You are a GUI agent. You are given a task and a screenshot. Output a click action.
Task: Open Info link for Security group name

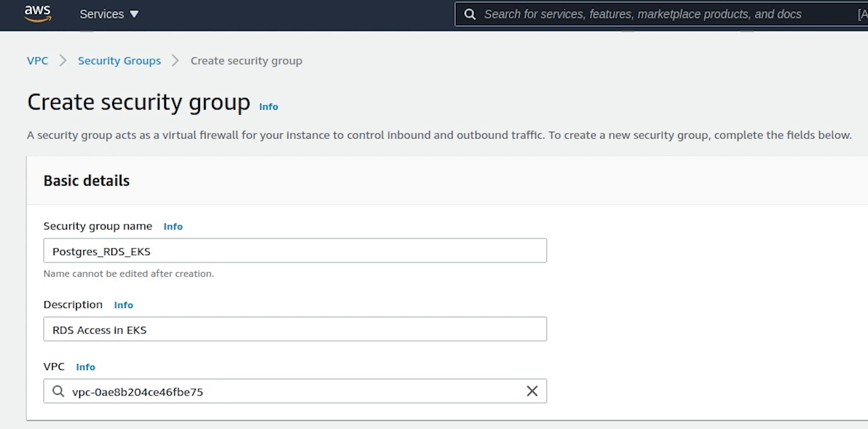pyautogui.click(x=173, y=226)
